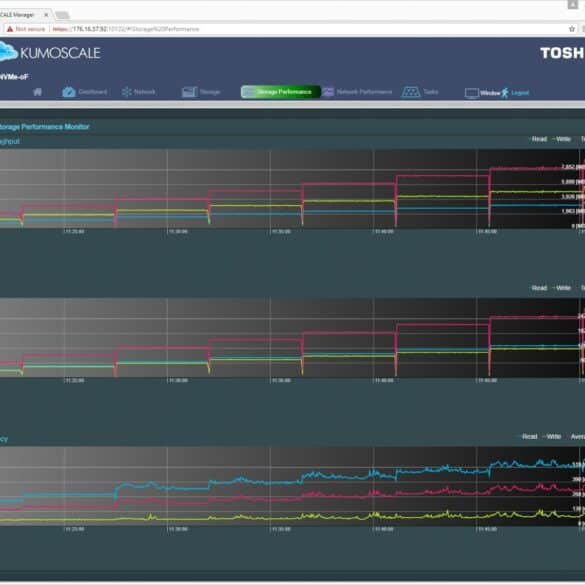Image resolution: width=585 pixels, height=585 pixels.
Task: Select the Storage Performance tab
Action: tap(281, 92)
